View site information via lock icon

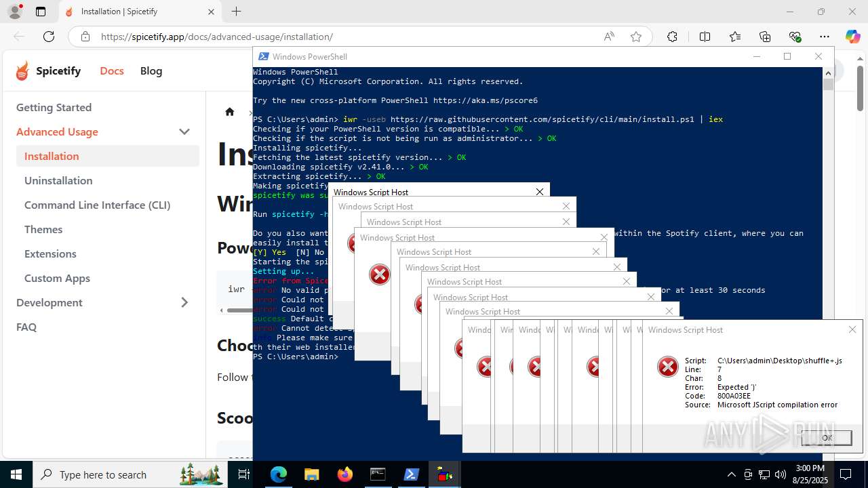coord(85,37)
